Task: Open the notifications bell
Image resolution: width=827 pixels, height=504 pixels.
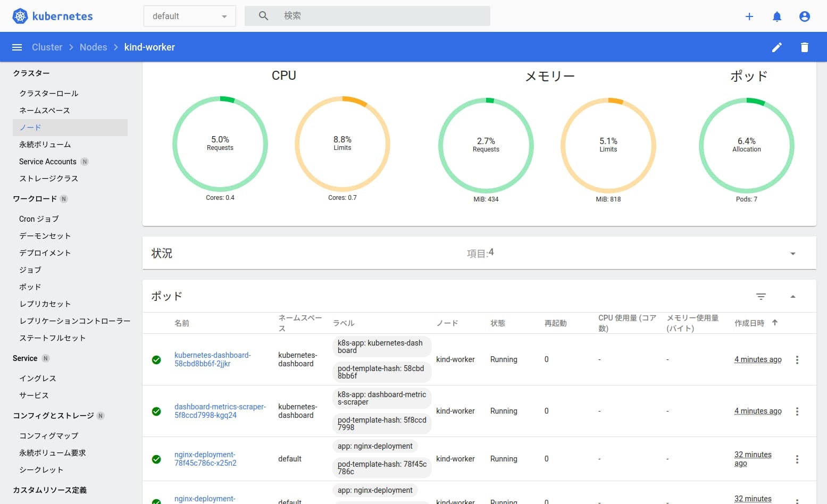Action: point(776,16)
